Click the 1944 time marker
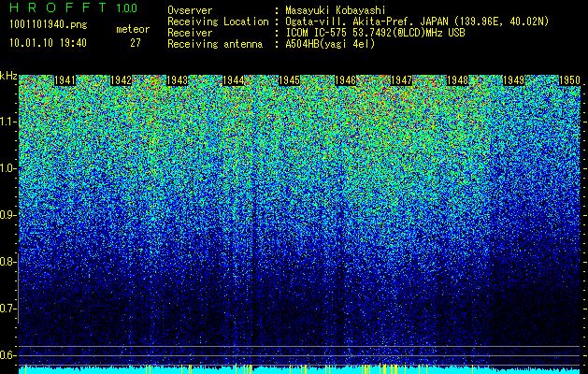Screen dimensions: 588x374 pyautogui.click(x=234, y=80)
